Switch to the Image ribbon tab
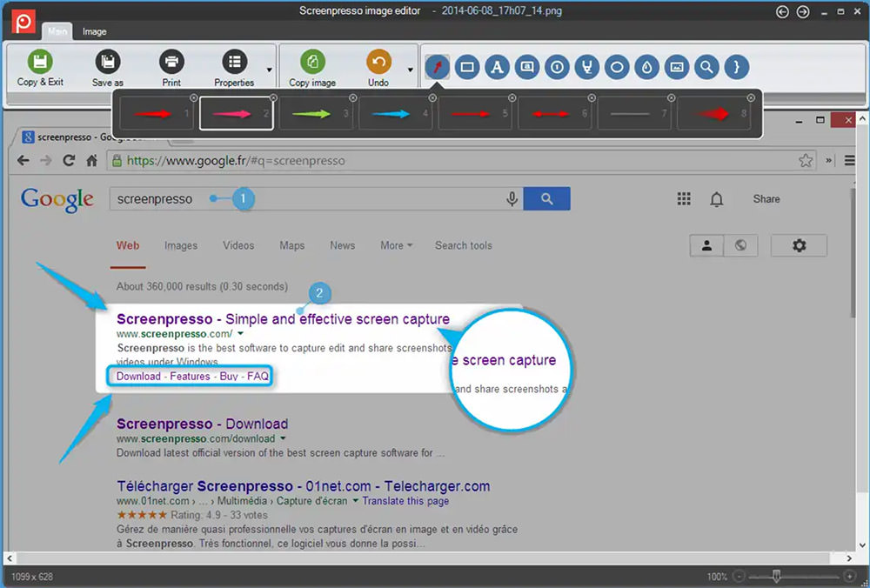Viewport: 870px width, 588px height. [x=93, y=30]
